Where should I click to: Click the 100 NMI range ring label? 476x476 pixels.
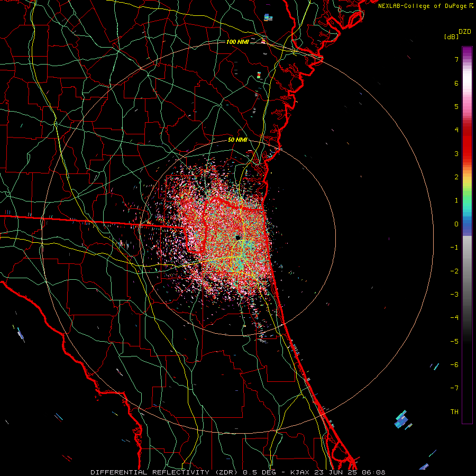pos(237,42)
